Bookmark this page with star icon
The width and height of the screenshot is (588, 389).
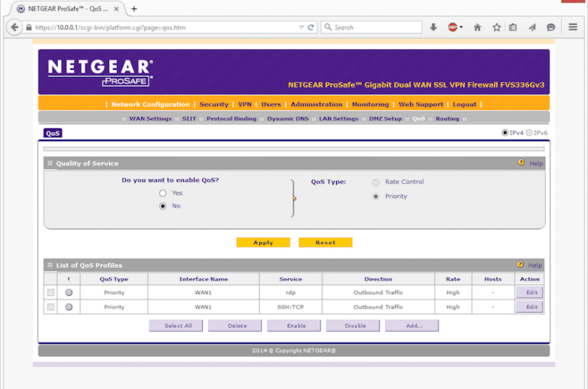(497, 27)
